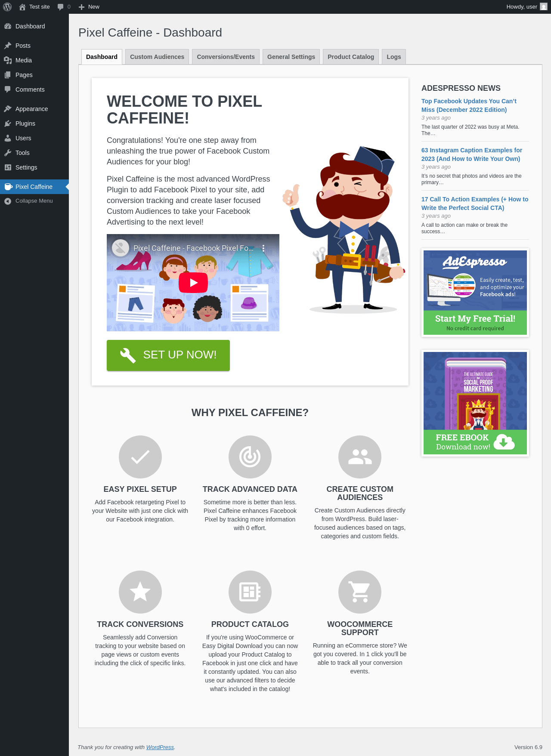551x756 pixels.
Task: Open the comments bubble in admin bar
Action: tap(60, 7)
